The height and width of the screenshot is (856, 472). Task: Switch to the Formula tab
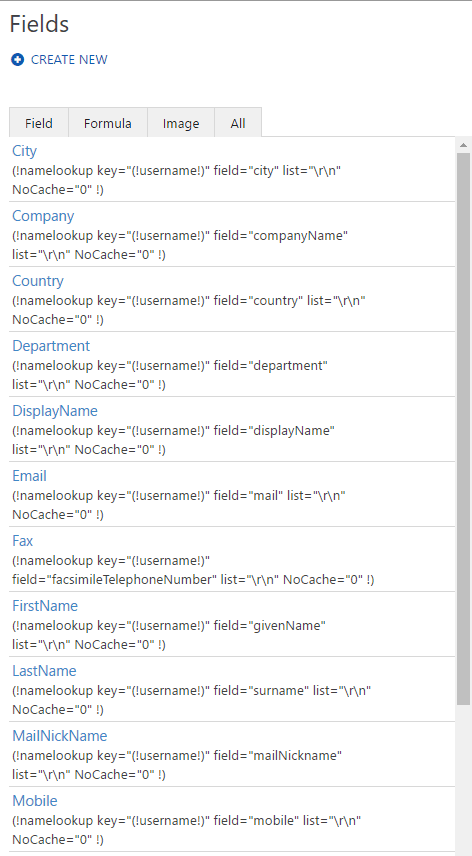coord(107,123)
